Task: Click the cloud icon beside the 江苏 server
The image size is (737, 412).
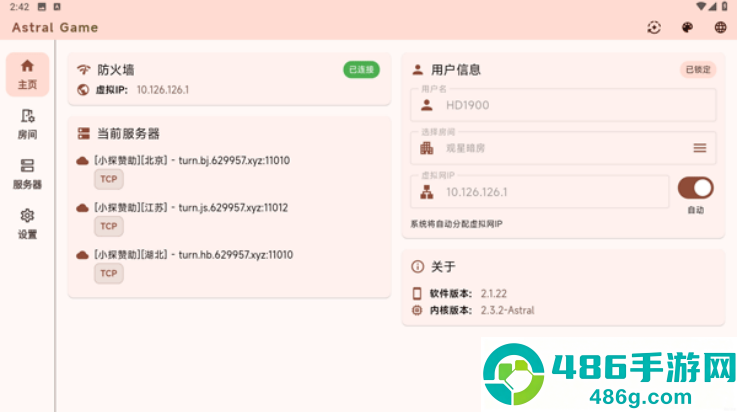Action: pyautogui.click(x=82, y=208)
